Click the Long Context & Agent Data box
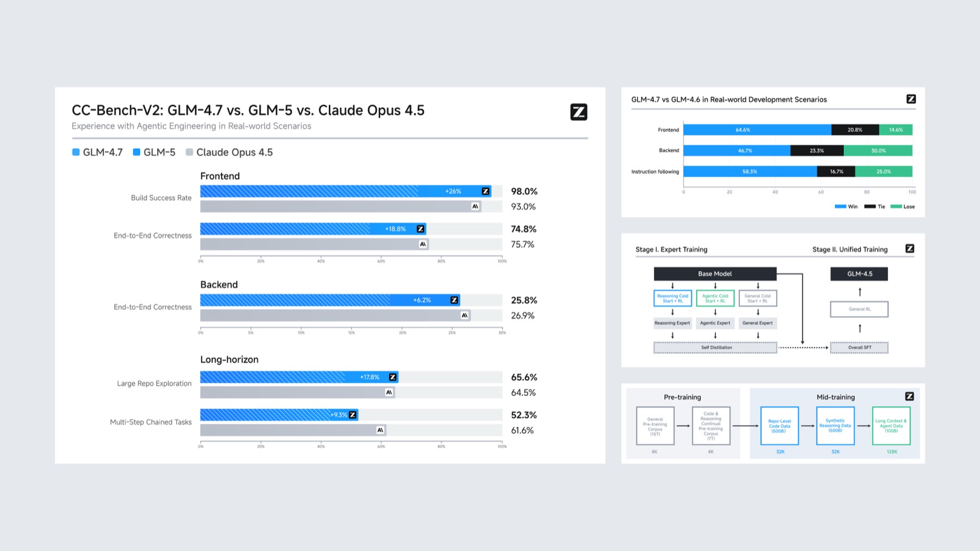The width and height of the screenshot is (980, 551). [891, 426]
